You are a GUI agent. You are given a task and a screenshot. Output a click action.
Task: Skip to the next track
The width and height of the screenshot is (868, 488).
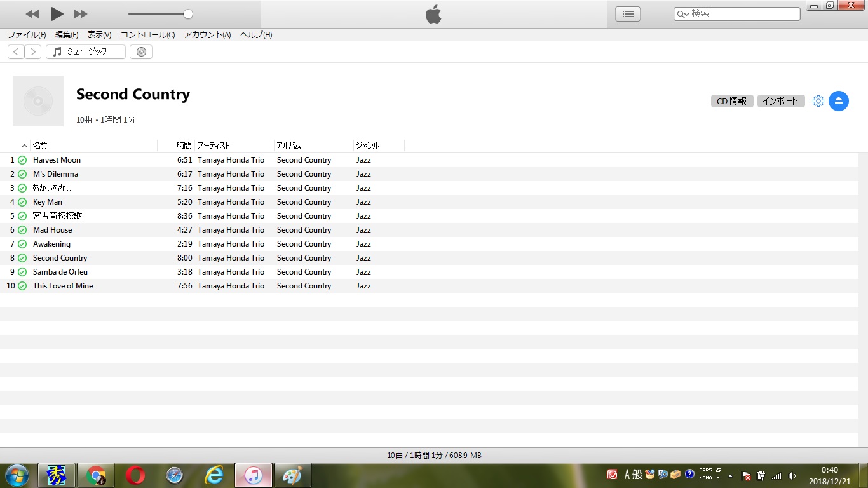coord(81,14)
